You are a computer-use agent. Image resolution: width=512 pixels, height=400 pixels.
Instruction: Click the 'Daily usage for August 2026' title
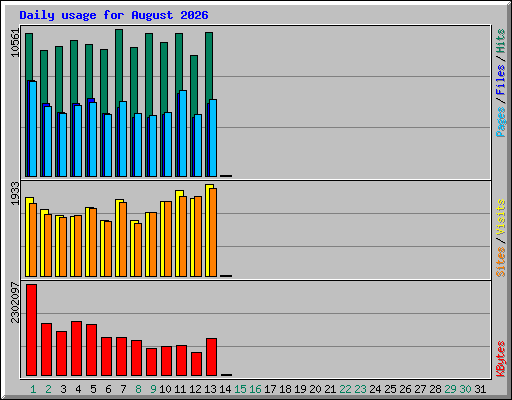pos(114,15)
